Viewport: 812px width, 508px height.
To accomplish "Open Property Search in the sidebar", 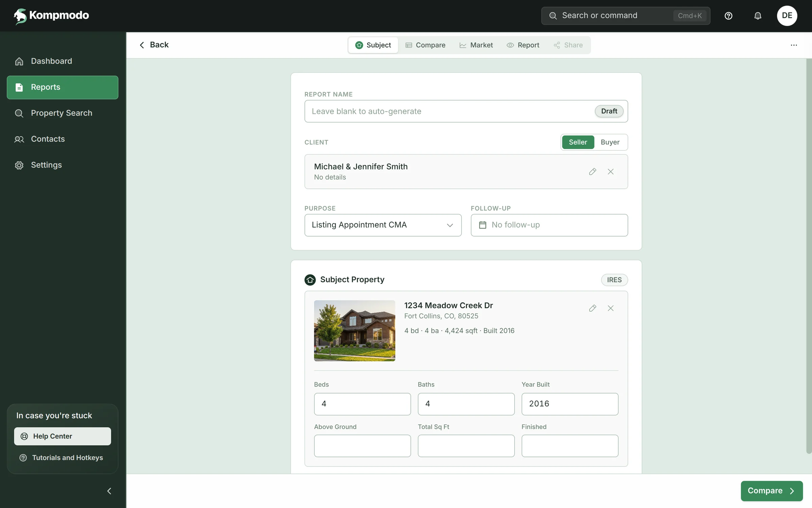I will 63,113.
